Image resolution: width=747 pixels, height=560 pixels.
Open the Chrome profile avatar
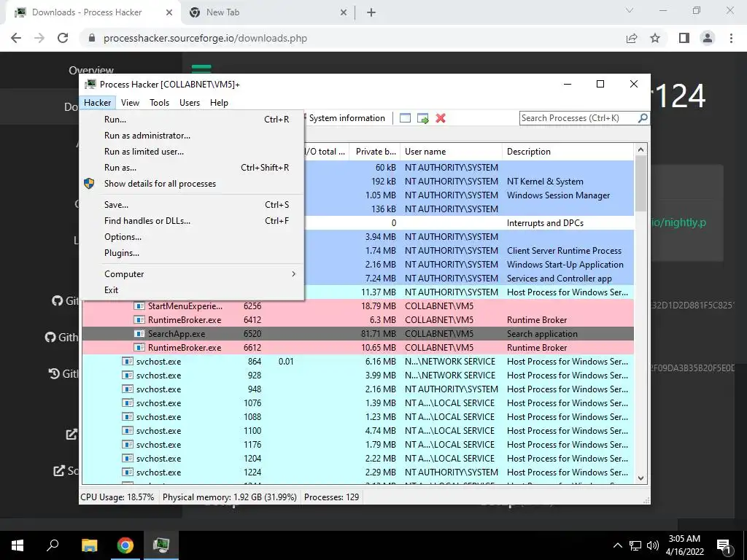(708, 38)
